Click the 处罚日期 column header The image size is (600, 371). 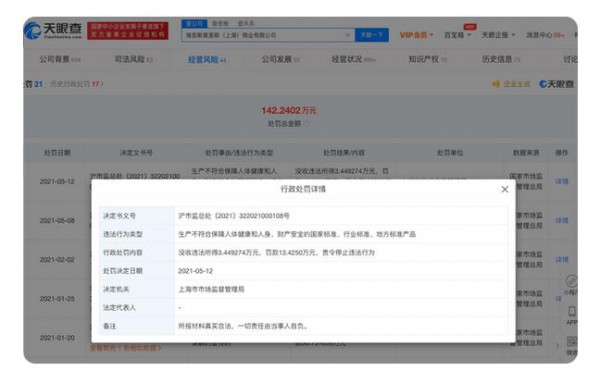point(57,153)
